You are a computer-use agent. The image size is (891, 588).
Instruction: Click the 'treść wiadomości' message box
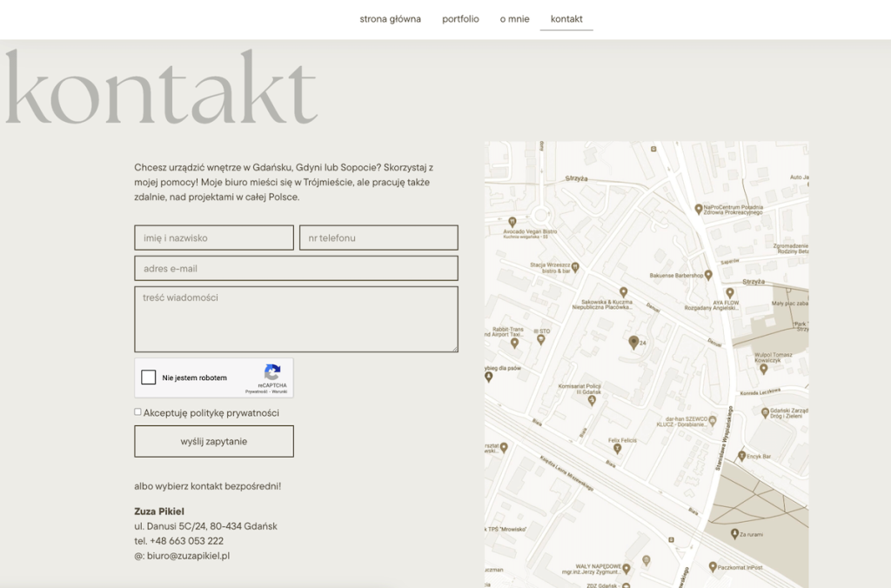tap(296, 319)
